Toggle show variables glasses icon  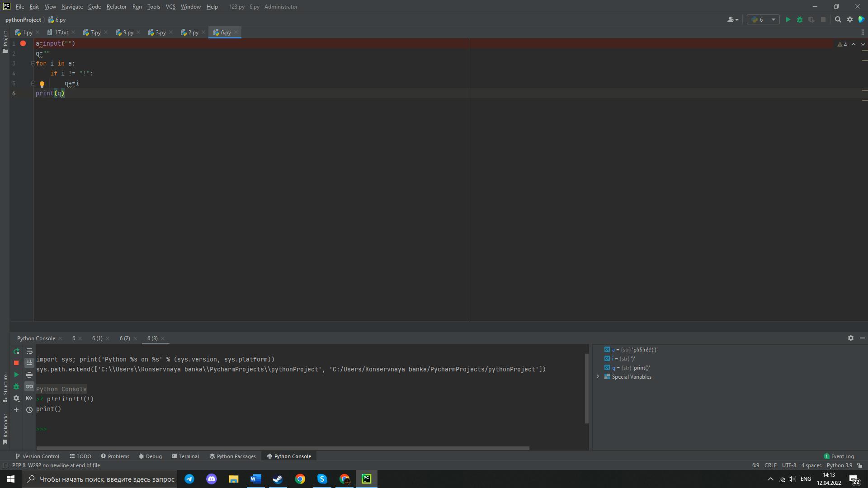tap(29, 386)
